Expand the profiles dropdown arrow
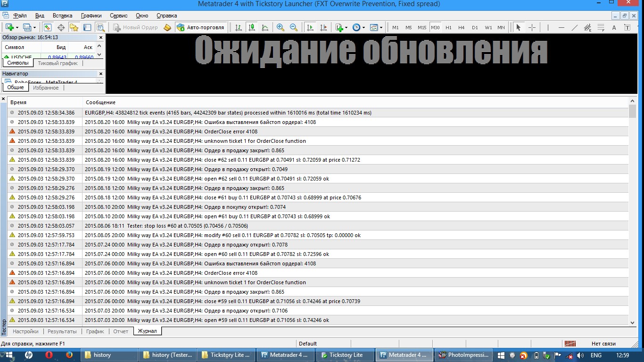Viewport: 644px width, 362px height. click(35, 27)
